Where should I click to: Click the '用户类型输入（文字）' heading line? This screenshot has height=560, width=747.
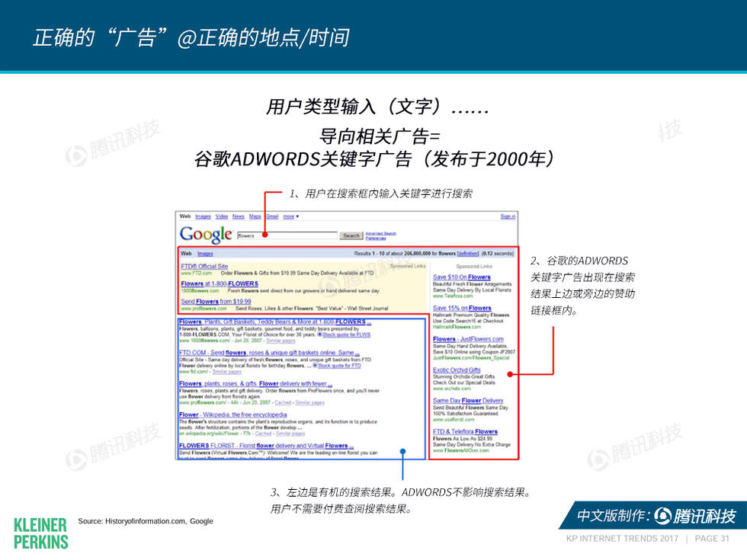point(377,107)
